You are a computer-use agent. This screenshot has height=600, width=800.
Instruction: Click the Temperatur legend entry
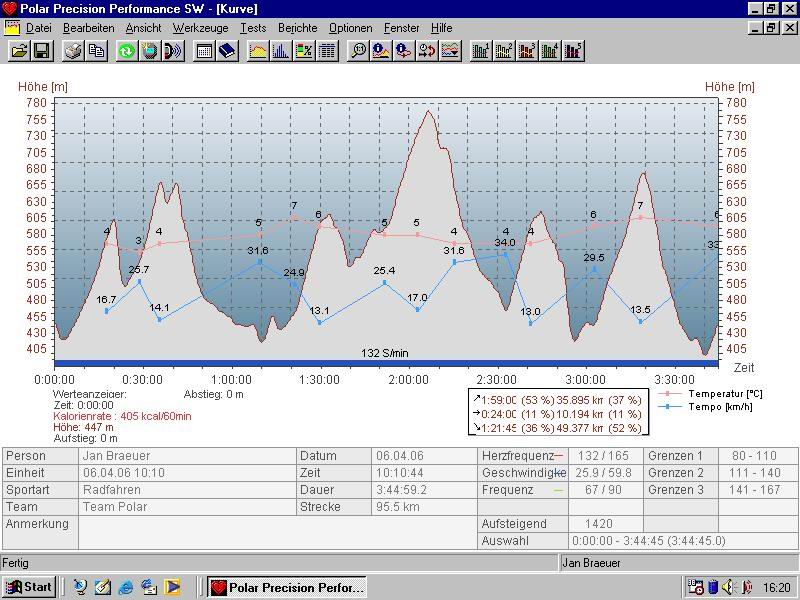pos(711,394)
